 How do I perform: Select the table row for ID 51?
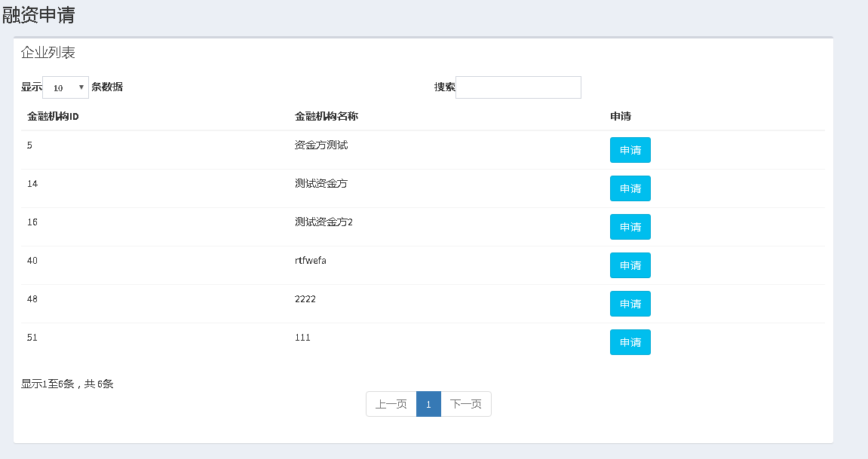pos(226,337)
